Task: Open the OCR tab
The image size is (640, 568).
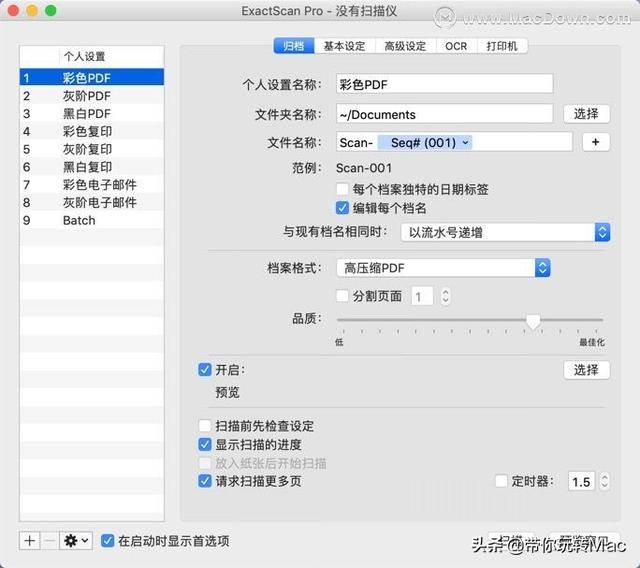Action: coord(456,46)
